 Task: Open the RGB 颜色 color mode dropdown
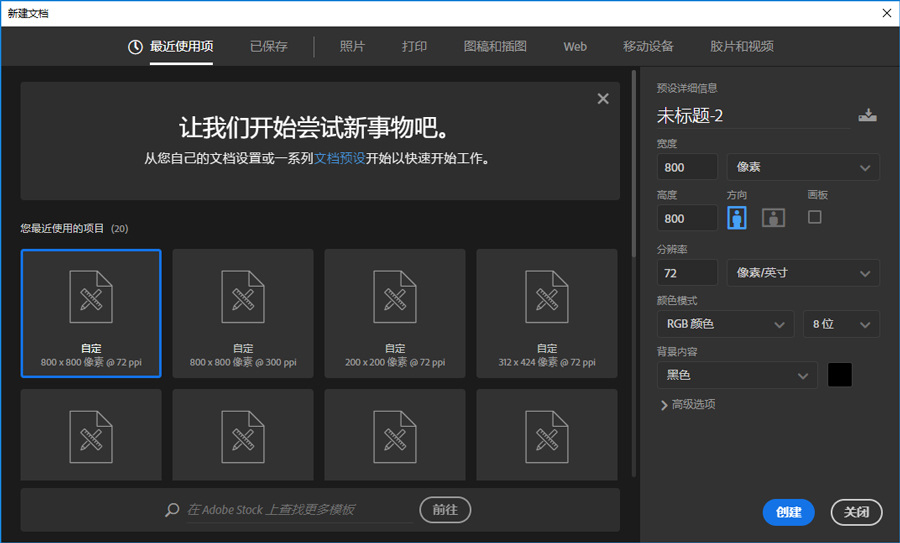click(x=725, y=324)
